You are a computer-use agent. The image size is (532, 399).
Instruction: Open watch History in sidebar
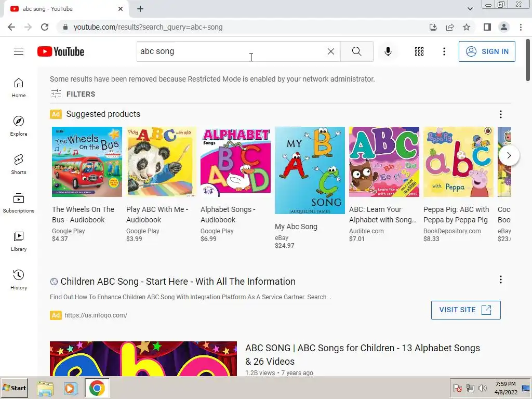pyautogui.click(x=19, y=279)
